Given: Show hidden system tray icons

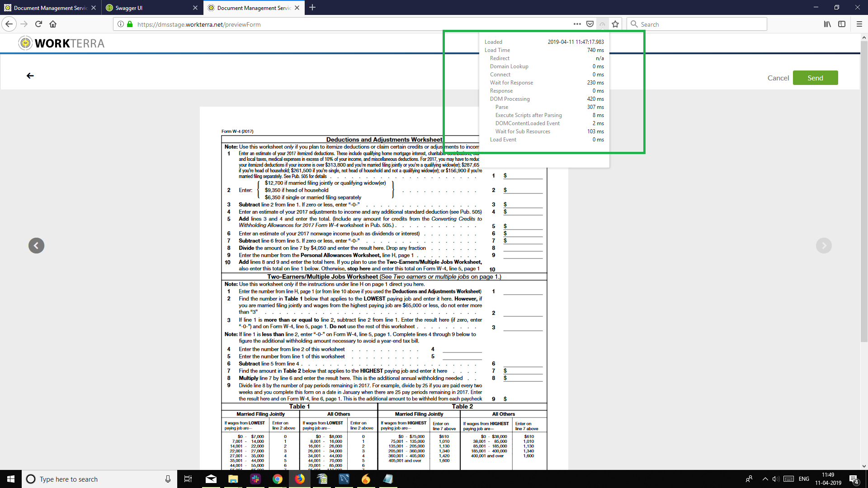Looking at the screenshot, I should [765, 479].
